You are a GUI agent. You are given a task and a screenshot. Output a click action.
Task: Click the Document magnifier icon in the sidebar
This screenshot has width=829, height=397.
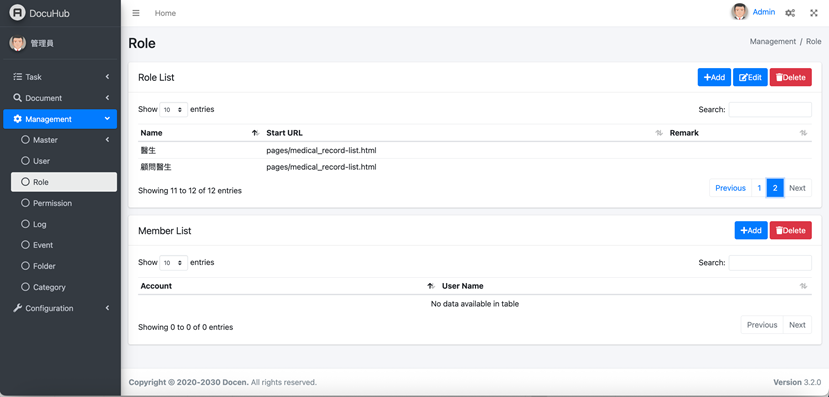(17, 98)
